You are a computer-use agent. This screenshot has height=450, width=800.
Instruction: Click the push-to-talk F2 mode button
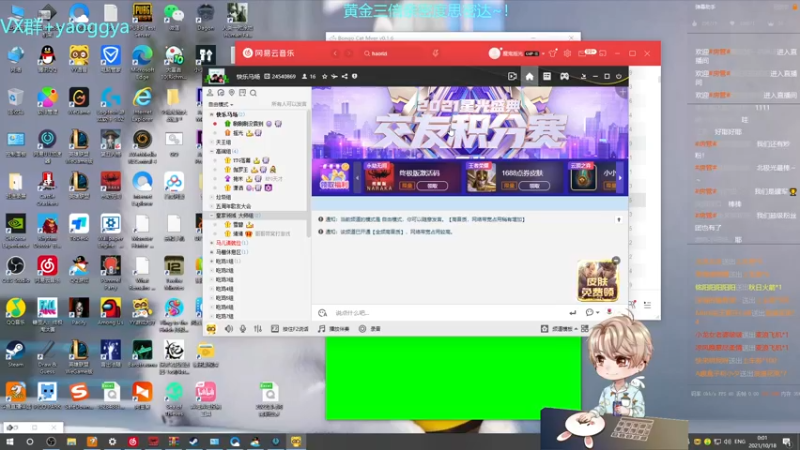pos(289,329)
